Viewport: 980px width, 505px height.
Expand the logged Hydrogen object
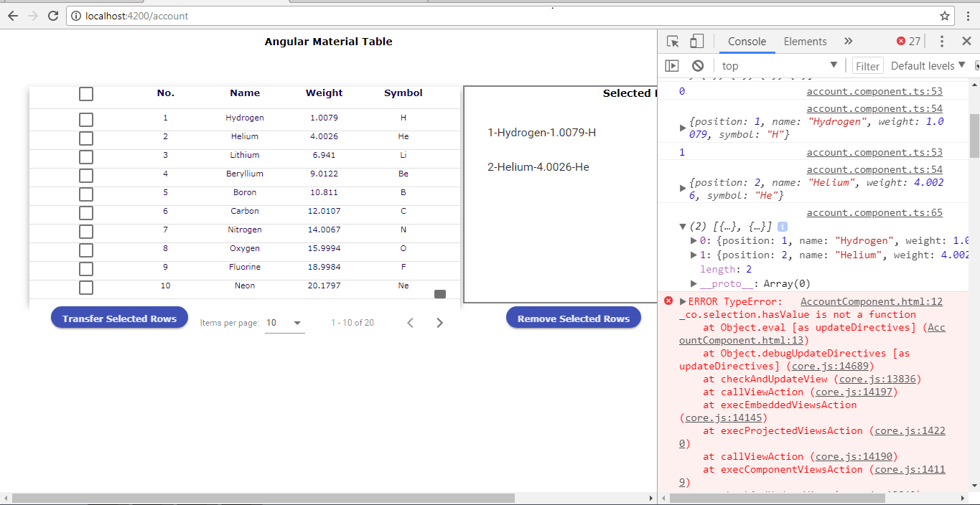[683, 128]
